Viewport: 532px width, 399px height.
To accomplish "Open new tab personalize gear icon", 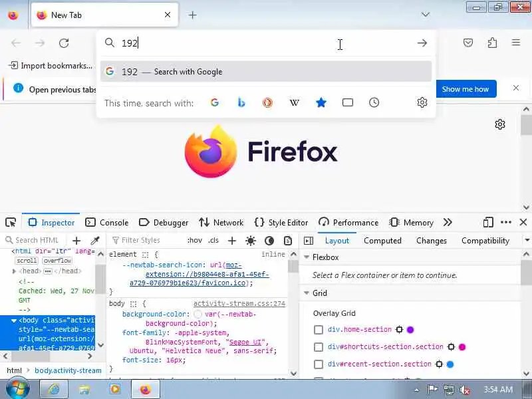I will point(500,124).
